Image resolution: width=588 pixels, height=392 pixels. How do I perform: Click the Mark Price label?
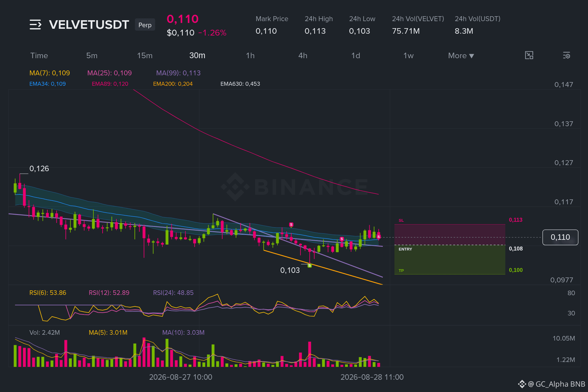click(x=272, y=19)
